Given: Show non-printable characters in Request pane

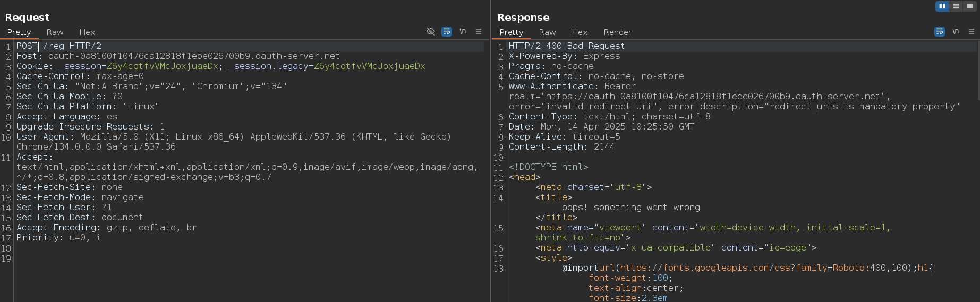Looking at the screenshot, I should [x=463, y=32].
